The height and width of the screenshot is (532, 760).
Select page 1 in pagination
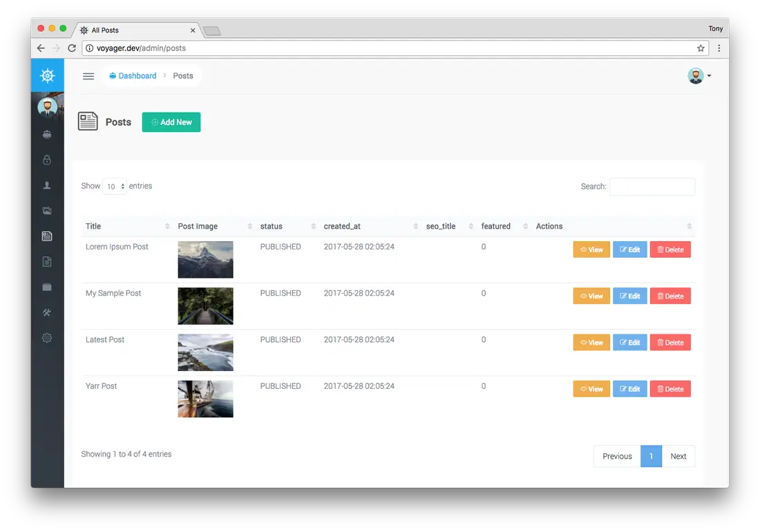(x=651, y=456)
